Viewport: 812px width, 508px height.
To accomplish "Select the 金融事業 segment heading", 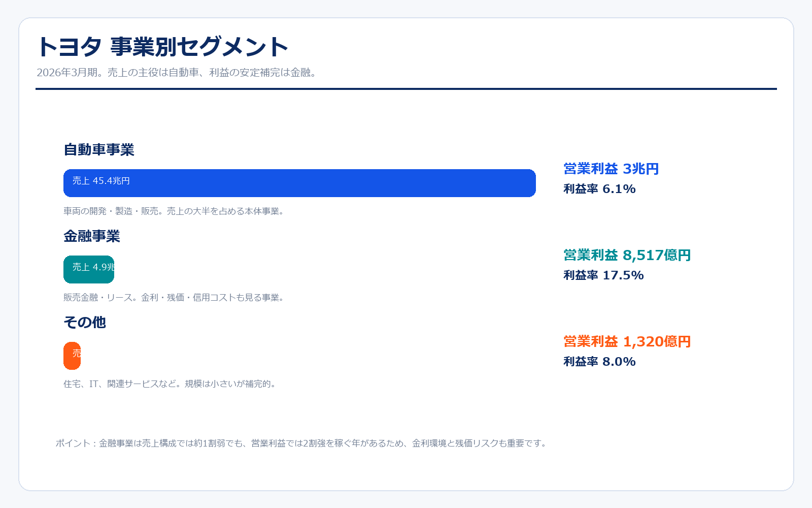I will pos(92,236).
